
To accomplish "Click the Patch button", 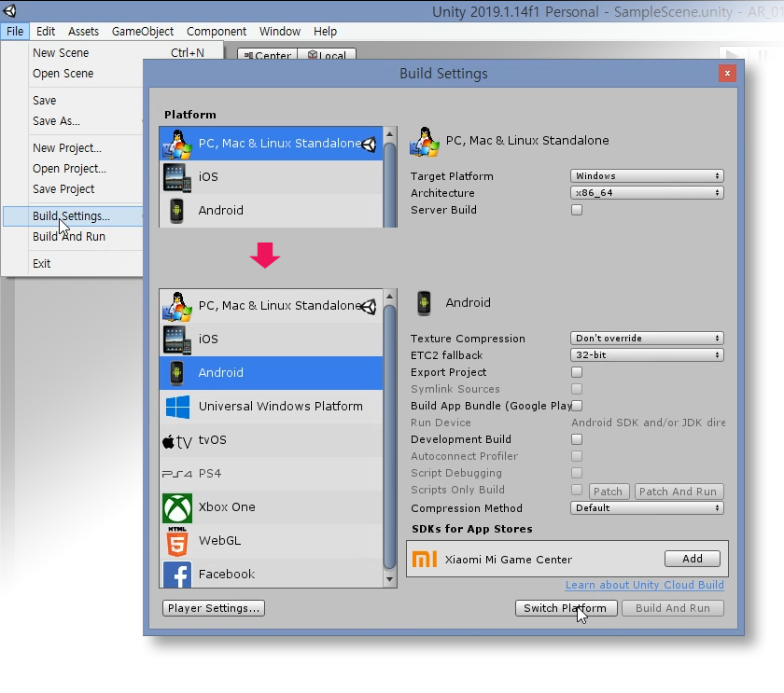I will click(609, 492).
